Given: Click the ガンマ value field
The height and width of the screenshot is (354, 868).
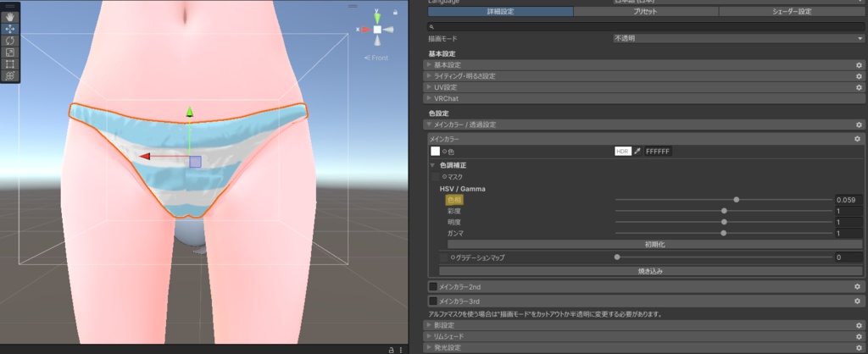Looking at the screenshot, I should 848,234.
